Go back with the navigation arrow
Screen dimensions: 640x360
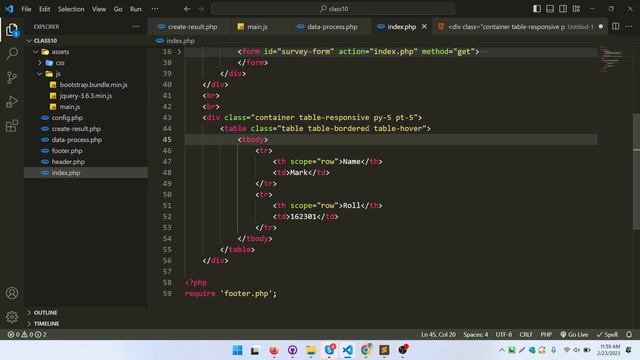187,9
